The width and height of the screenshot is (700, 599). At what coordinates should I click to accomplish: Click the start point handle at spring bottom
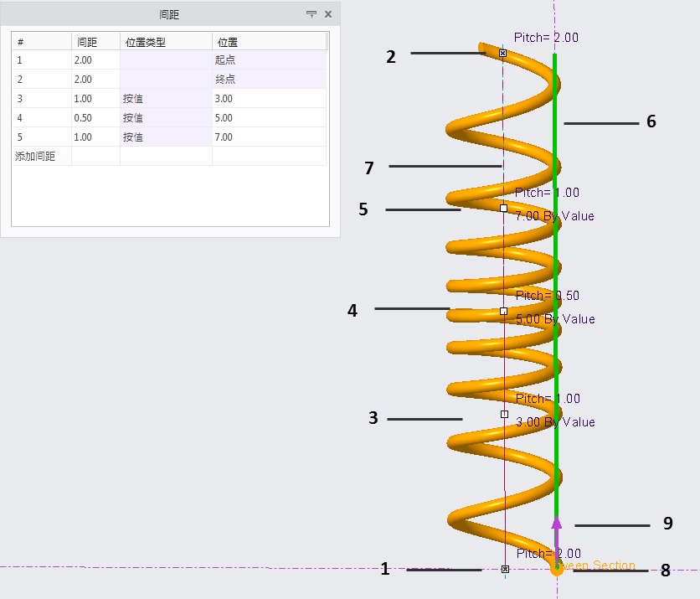pyautogui.click(x=505, y=569)
